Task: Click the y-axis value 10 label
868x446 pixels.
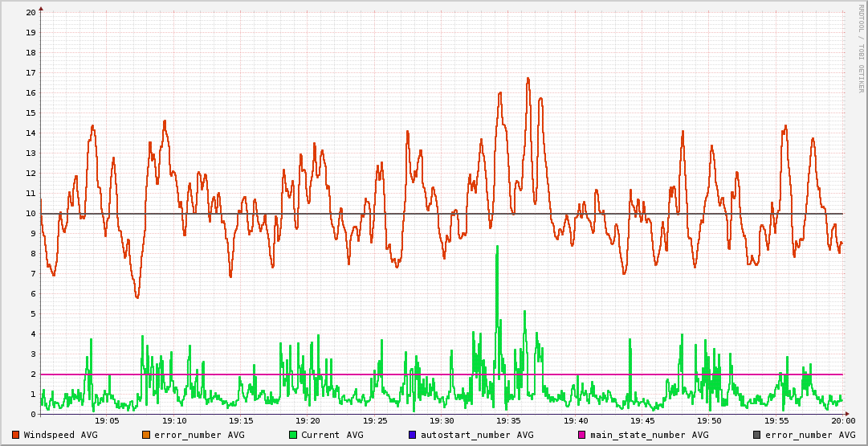Action: [31, 214]
